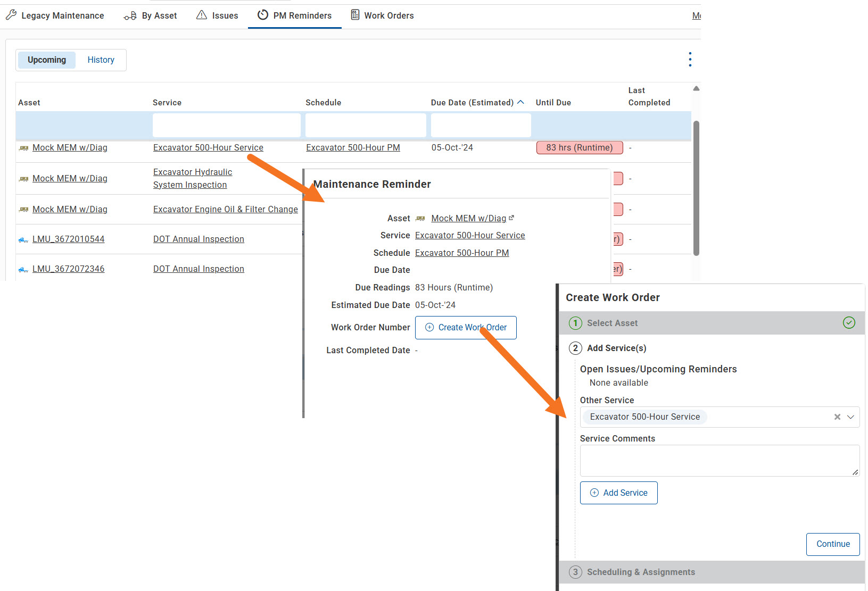Open Excavator 500-Hour PM in reminder panel

(x=462, y=253)
